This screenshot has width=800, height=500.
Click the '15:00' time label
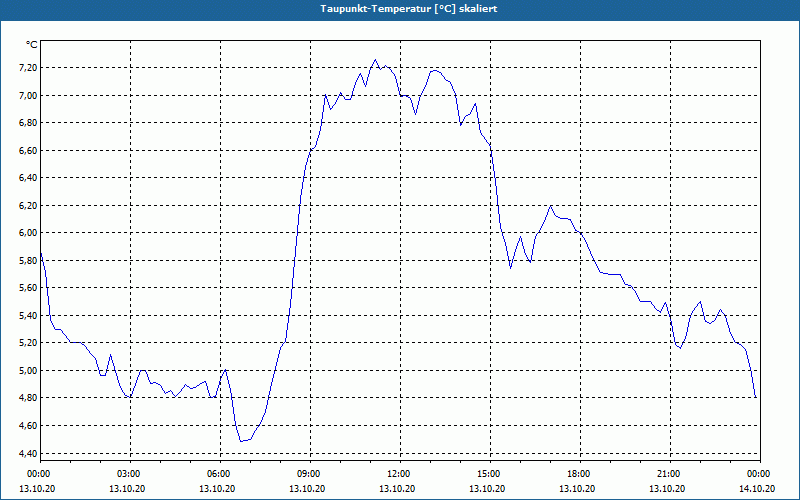click(x=490, y=474)
